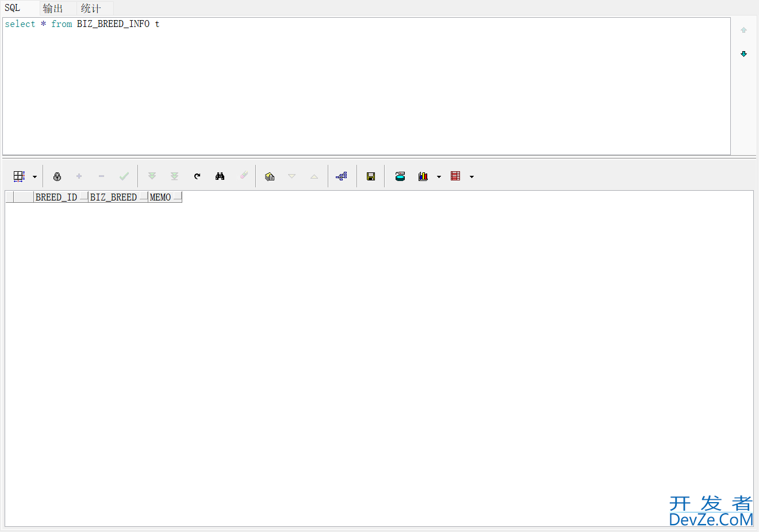Click the BREED_ID column header
The width and height of the screenshot is (759, 532).
[60, 197]
